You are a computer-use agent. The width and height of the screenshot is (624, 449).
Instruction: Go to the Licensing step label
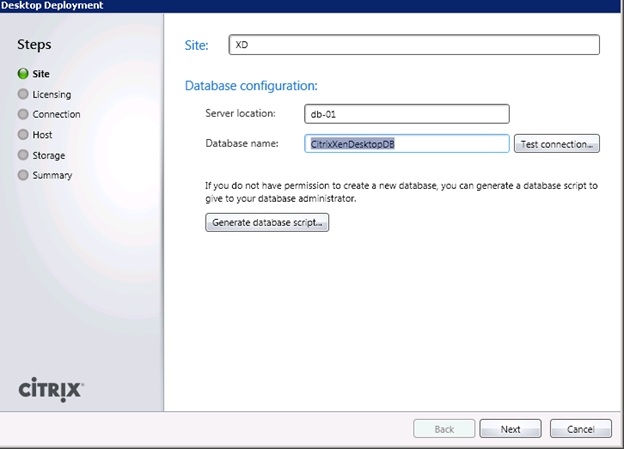pos(52,95)
